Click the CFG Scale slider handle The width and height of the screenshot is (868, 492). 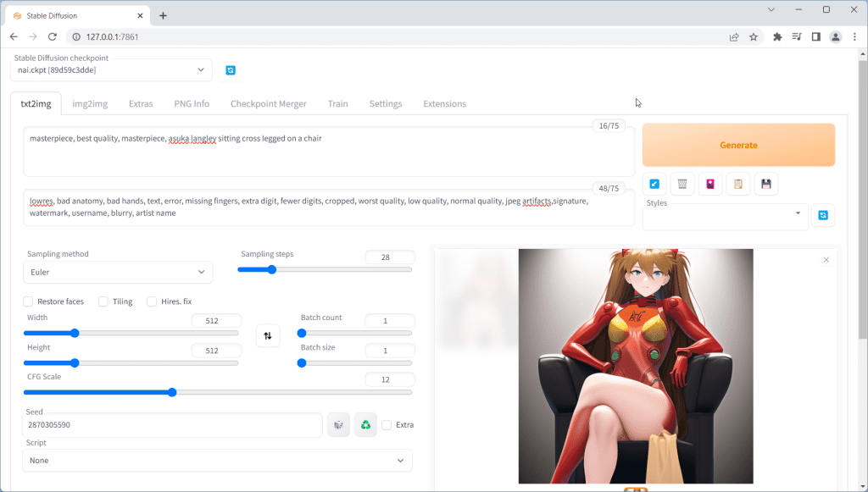point(172,392)
